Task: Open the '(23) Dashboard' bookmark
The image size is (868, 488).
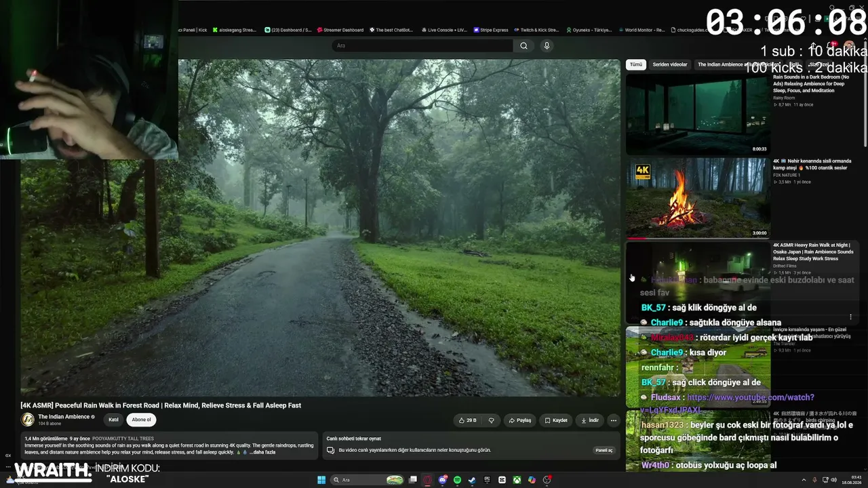Action: [x=288, y=30]
